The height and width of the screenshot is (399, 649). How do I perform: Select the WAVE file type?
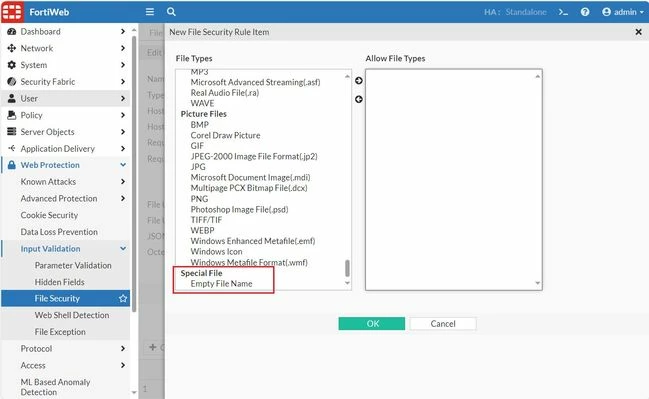point(202,103)
